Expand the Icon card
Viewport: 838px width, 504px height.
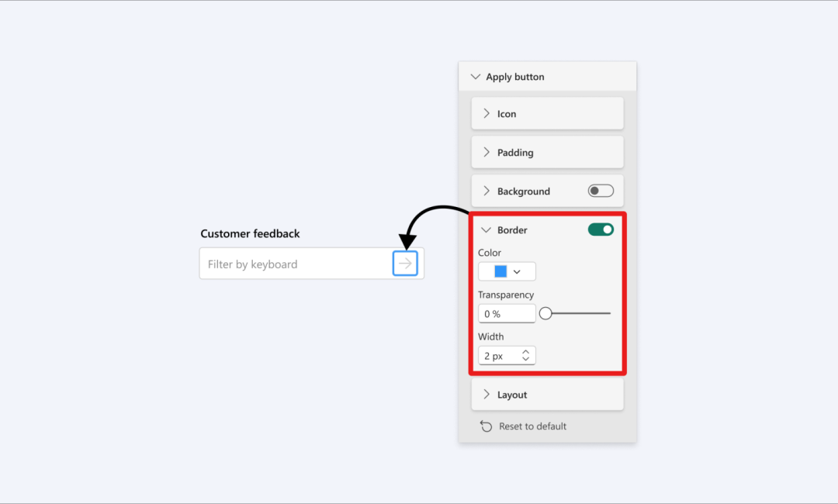click(x=547, y=114)
